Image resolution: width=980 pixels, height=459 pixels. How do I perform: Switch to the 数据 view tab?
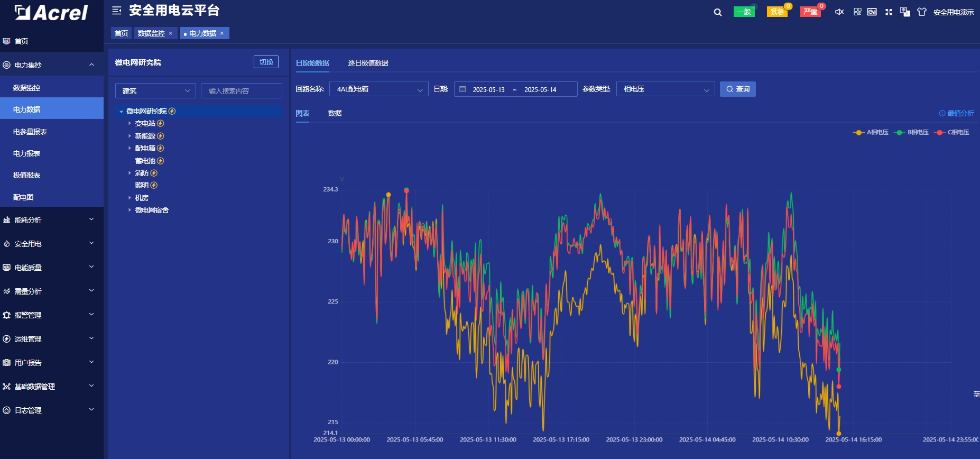point(335,113)
